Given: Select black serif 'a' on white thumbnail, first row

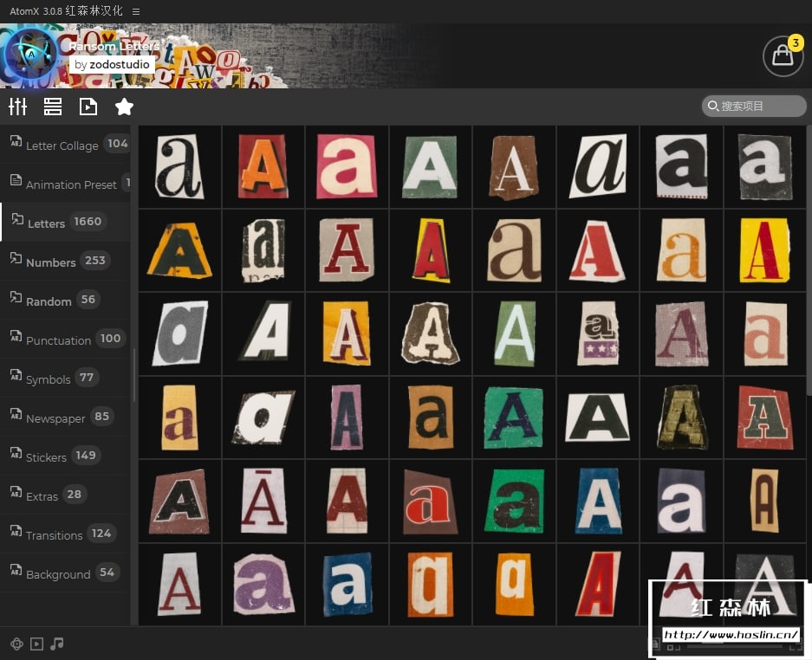Looking at the screenshot, I should pyautogui.click(x=179, y=166).
